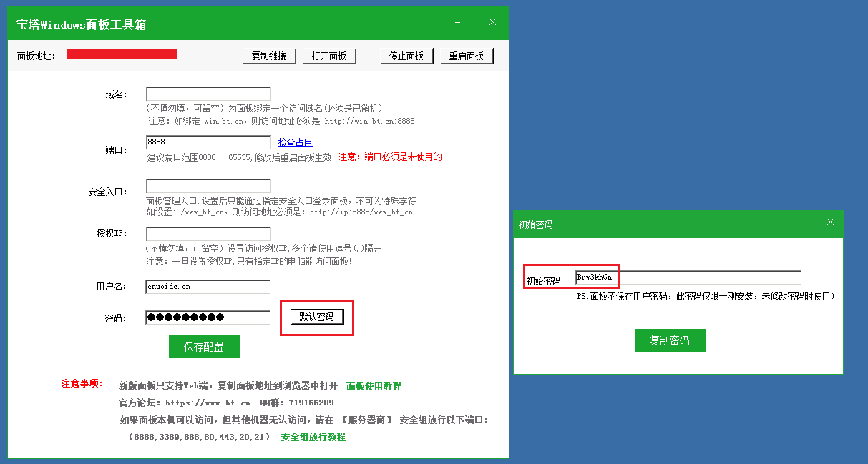Screen dimensions: 868x464
Task: Edit the 用户名 field
Action: click(x=208, y=287)
